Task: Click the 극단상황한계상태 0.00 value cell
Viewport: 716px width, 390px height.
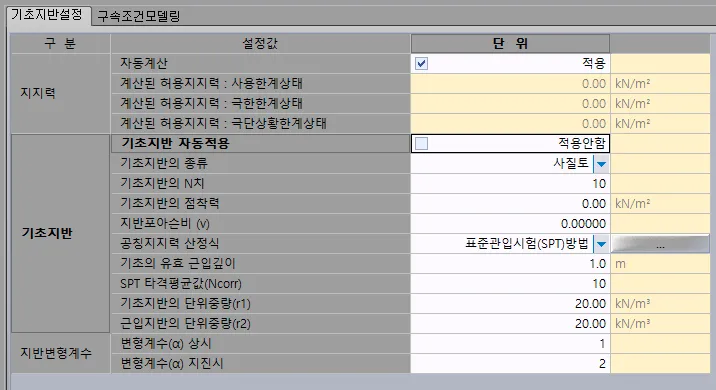Action: (x=510, y=123)
